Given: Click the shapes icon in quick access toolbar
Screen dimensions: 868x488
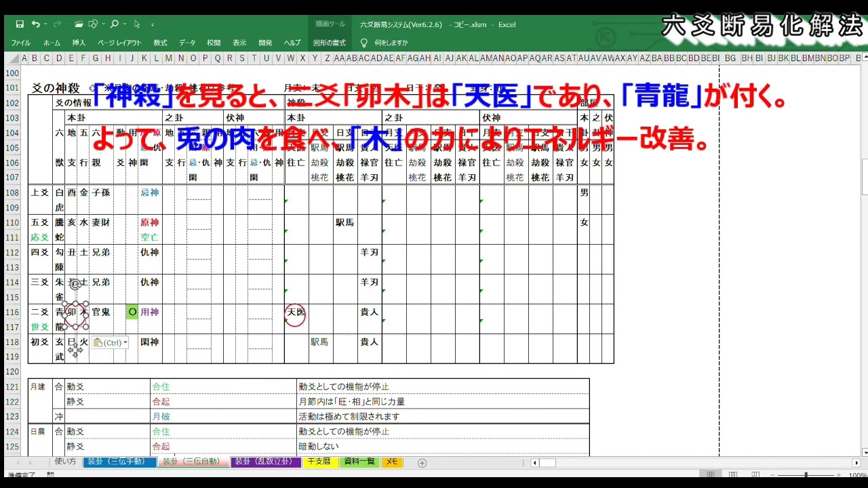Looking at the screenshot, I should 93,24.
